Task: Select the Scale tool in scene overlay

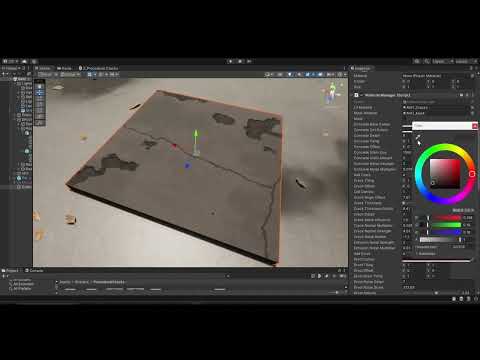Action: [40, 105]
